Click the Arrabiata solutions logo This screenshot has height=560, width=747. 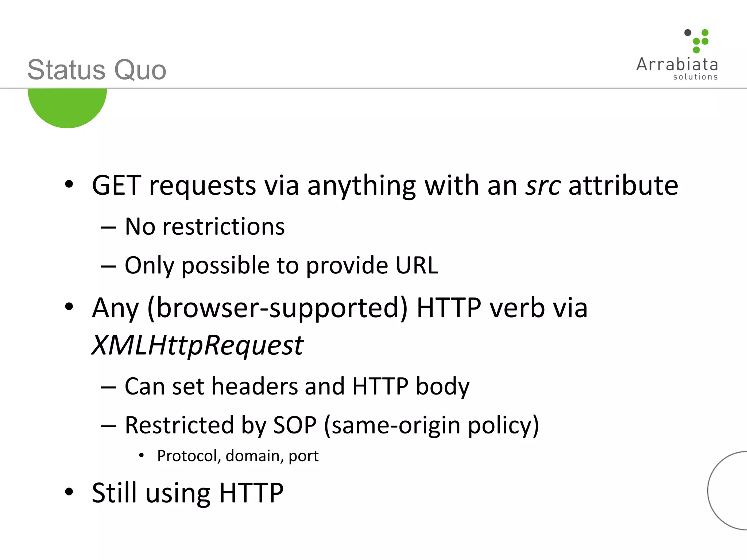(677, 55)
